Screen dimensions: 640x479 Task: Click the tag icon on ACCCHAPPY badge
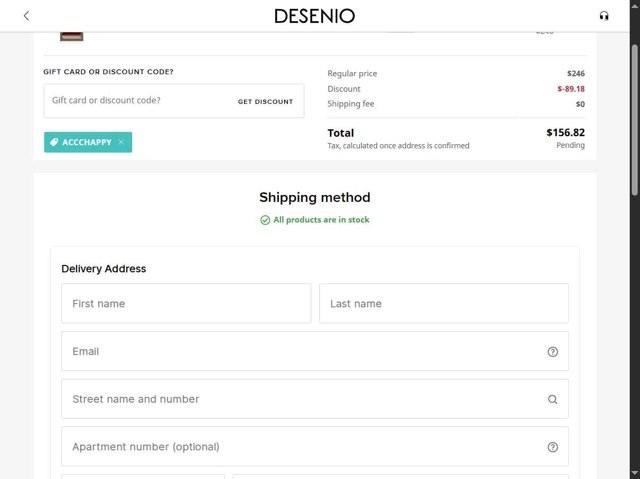click(x=54, y=142)
